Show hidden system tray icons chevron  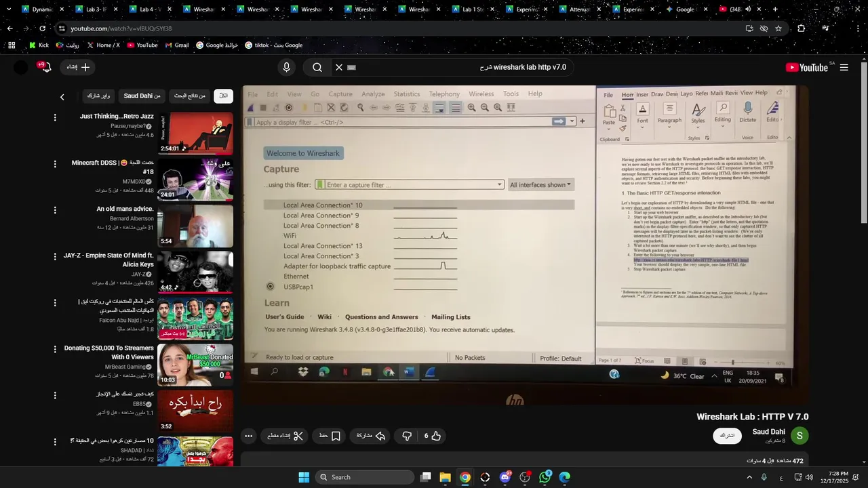coord(749,477)
